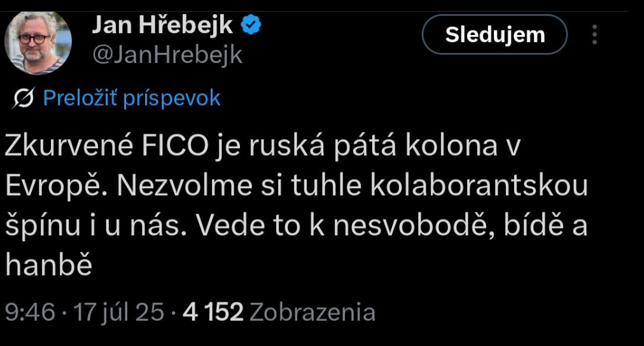Click the @JanHrebejk handle

pyautogui.click(x=167, y=55)
